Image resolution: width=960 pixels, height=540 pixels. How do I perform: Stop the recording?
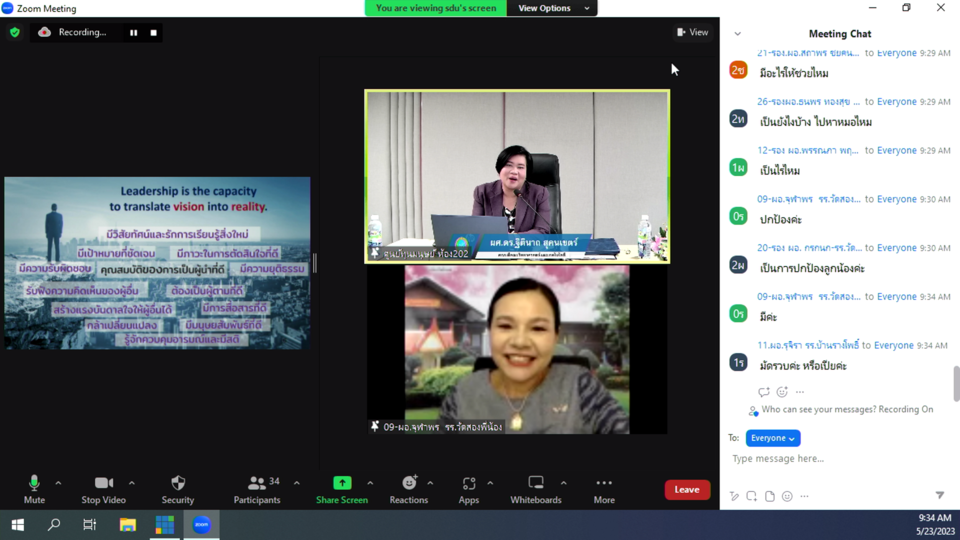coord(154,32)
